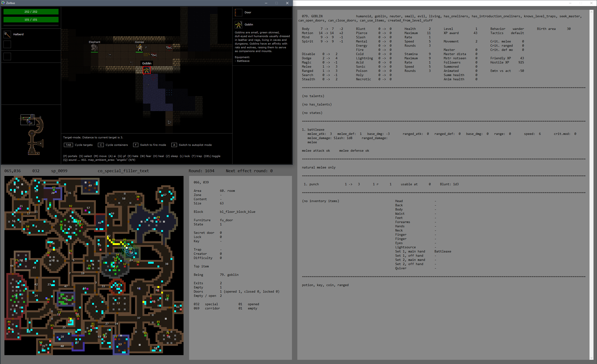Click room 58 on the debug level map

[x=124, y=199]
